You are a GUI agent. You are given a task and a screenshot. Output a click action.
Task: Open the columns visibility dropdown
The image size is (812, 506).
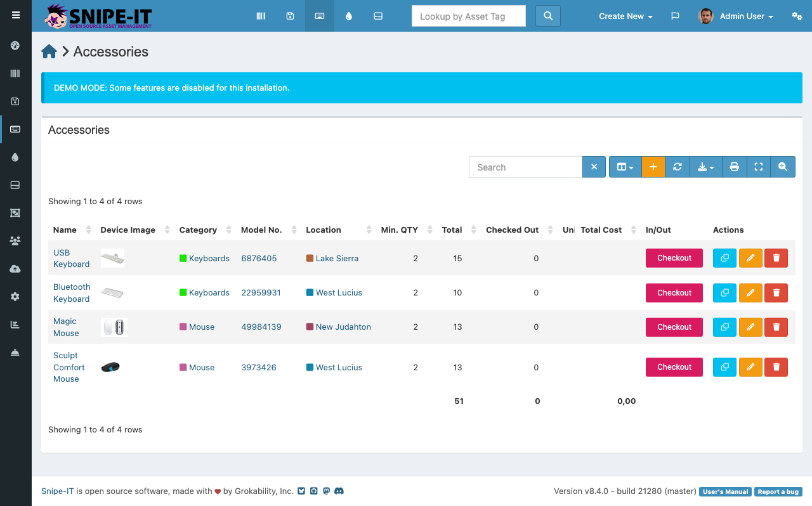pos(625,167)
